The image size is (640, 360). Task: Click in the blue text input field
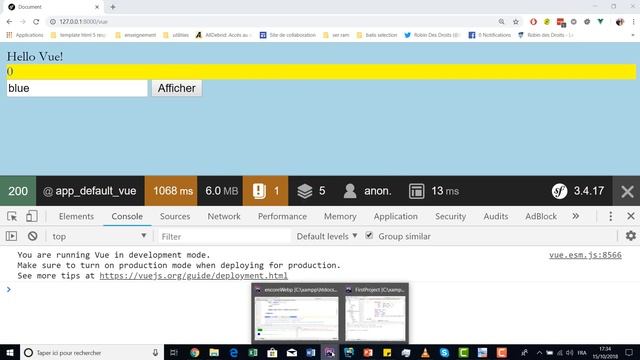tap(77, 88)
